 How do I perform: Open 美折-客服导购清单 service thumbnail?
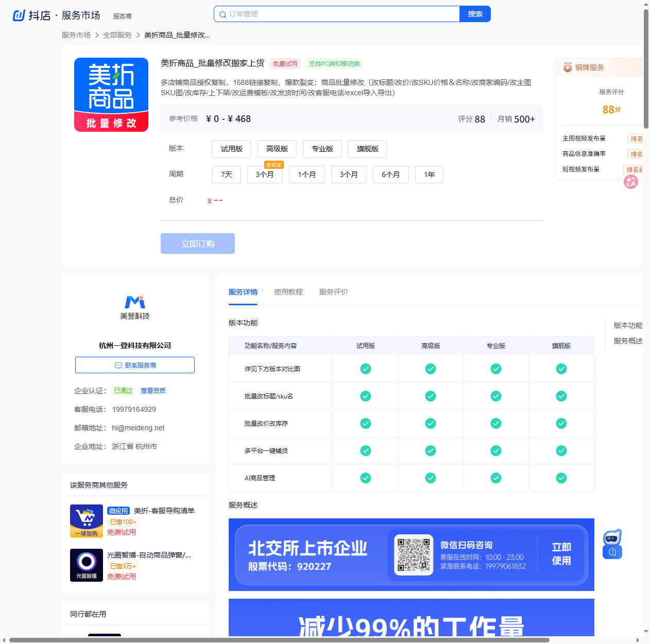pyautogui.click(x=87, y=521)
